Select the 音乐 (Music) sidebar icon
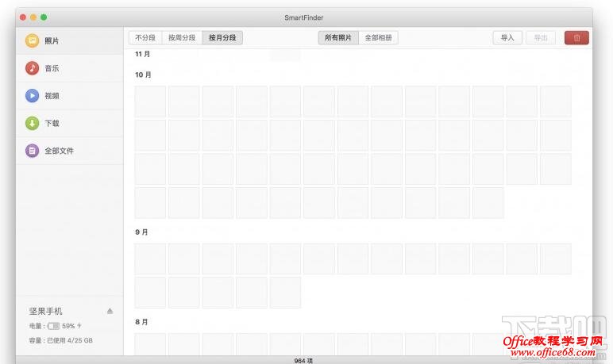This screenshot has width=613, height=364. pyautogui.click(x=32, y=68)
